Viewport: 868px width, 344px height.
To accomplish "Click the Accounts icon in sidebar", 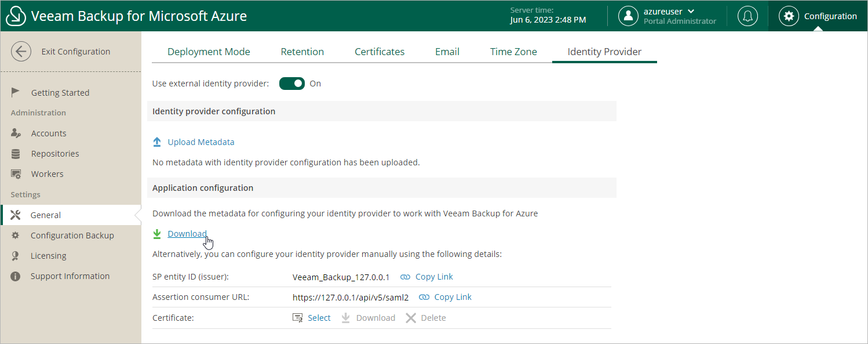I will click(16, 133).
